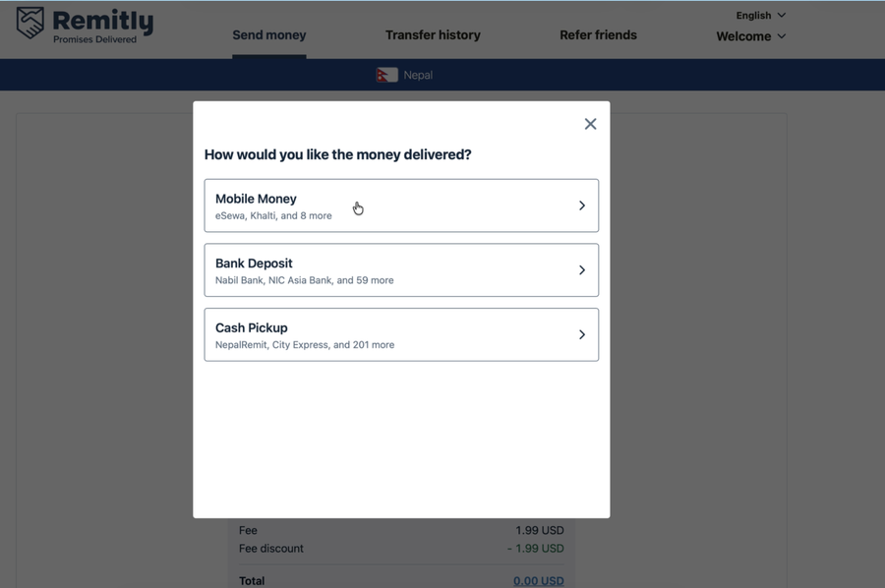Open the Refer friends tab
This screenshot has width=885, height=588.
[x=598, y=35]
